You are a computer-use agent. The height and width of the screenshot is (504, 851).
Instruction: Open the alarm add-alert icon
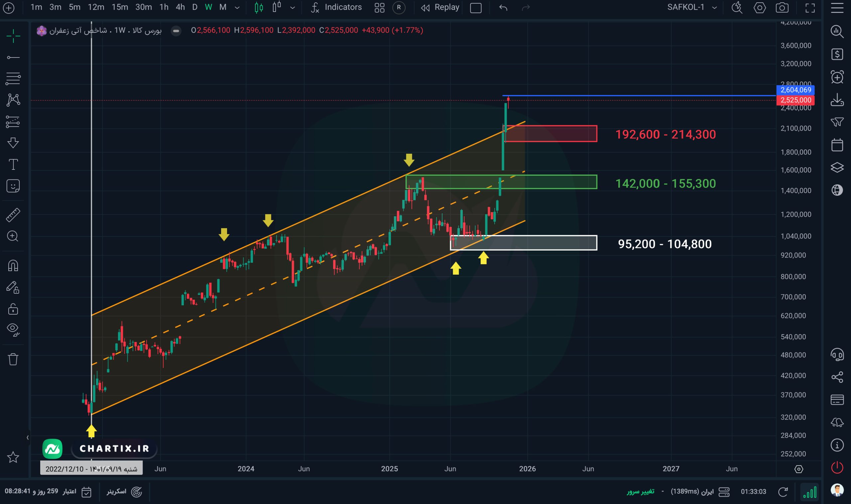pyautogui.click(x=837, y=77)
